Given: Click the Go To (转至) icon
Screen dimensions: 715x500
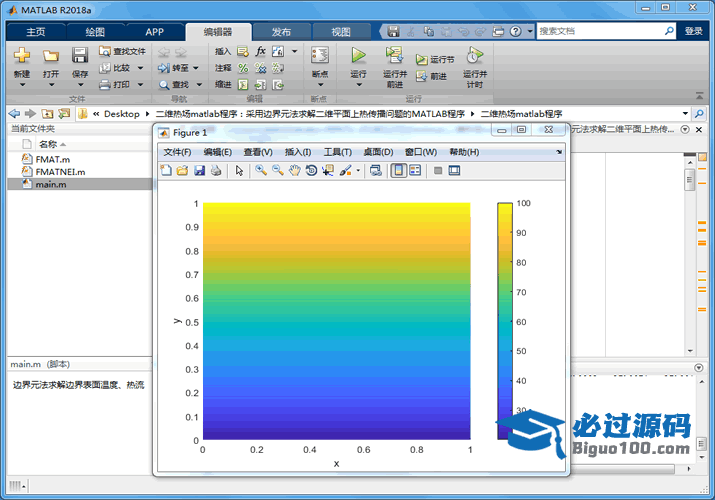Looking at the screenshot, I should pos(163,68).
